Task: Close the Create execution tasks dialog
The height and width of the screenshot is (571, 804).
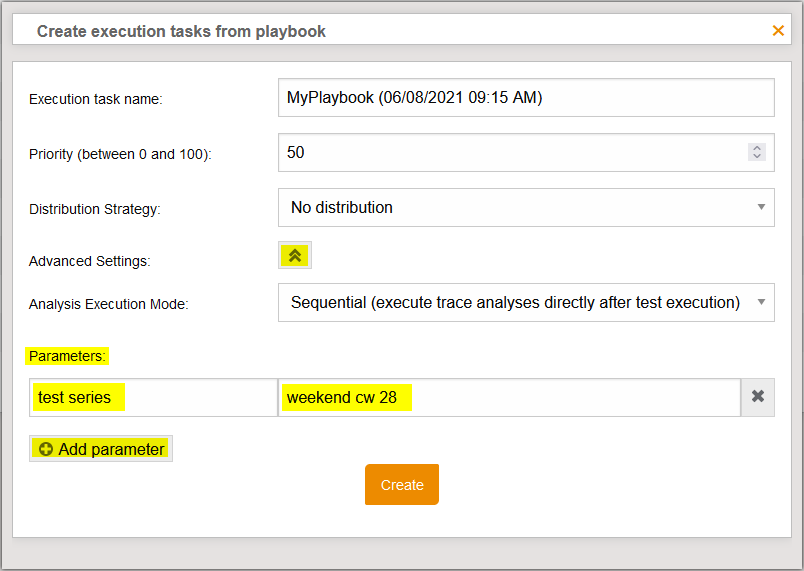Action: [778, 31]
